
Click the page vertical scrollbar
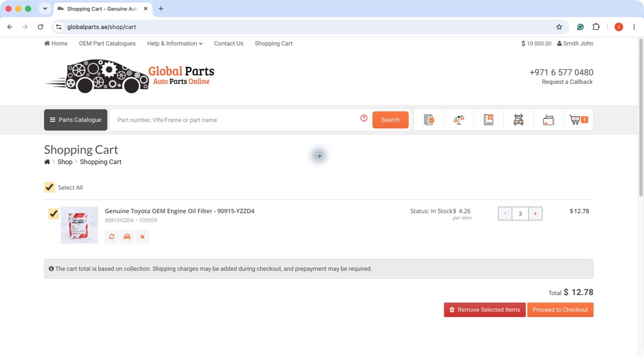point(640,117)
